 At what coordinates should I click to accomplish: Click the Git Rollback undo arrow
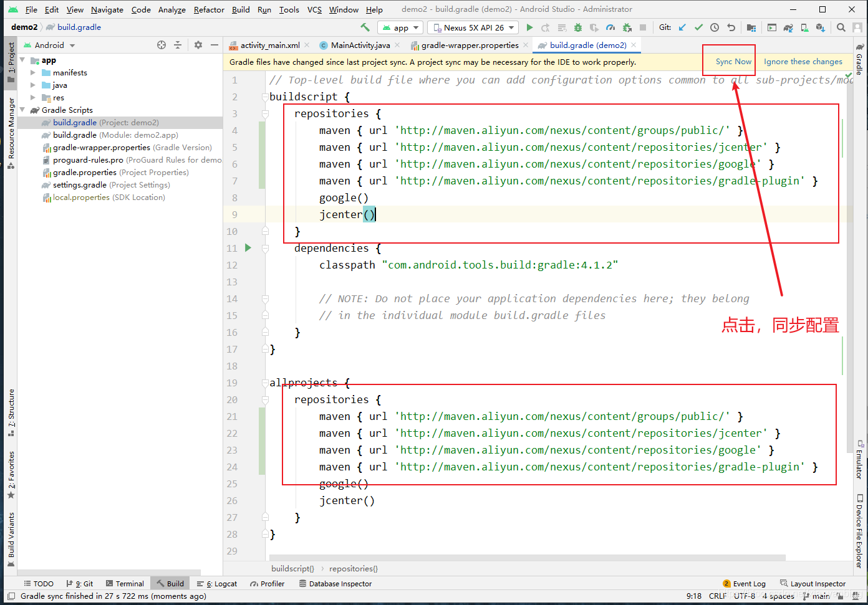(x=731, y=27)
